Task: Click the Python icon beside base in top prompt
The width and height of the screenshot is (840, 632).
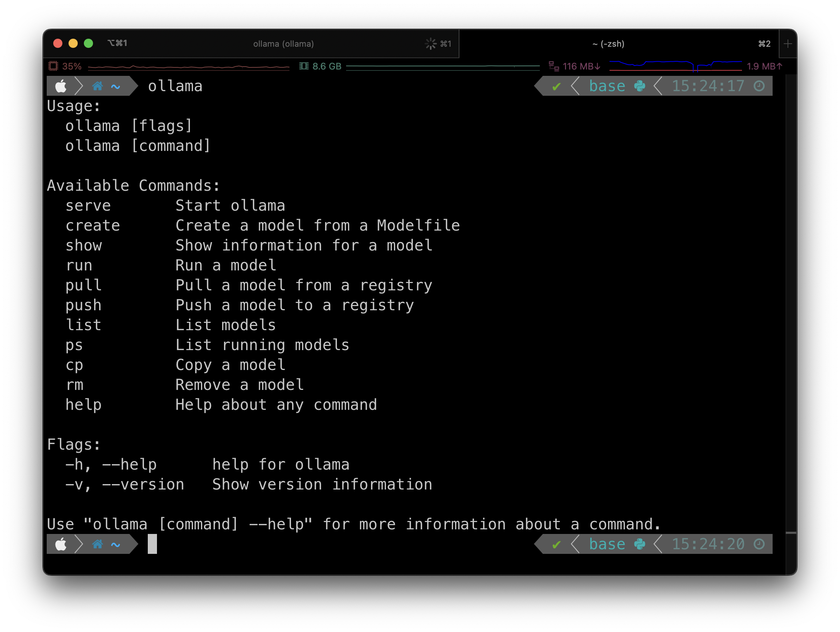Action: (640, 86)
